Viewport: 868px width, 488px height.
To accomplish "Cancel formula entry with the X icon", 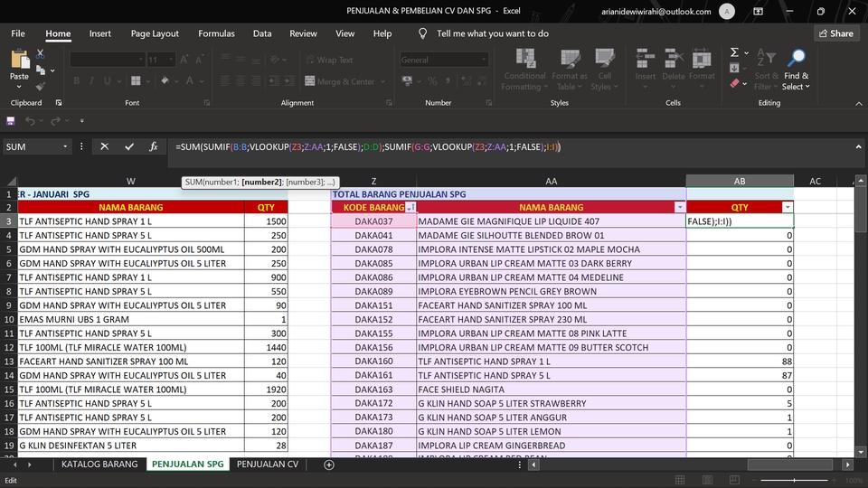I will [104, 146].
